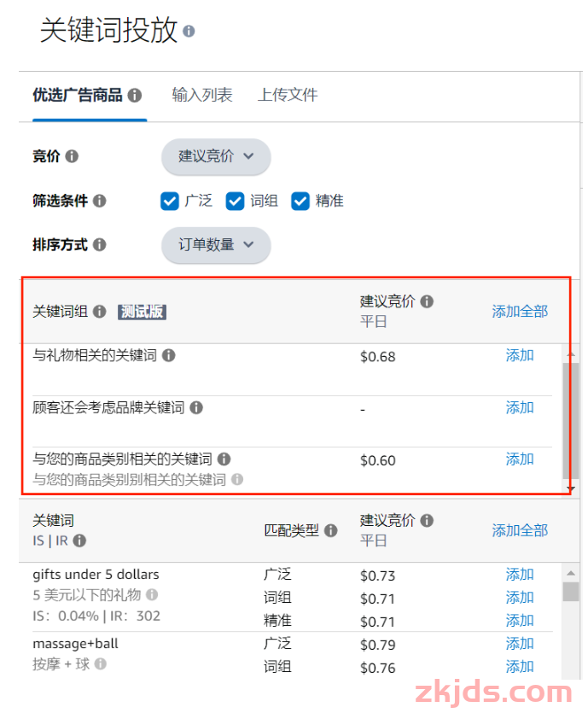This screenshot has width=588, height=719.
Task: Add gifts under 5 dollars 词组 match
Action: [x=520, y=598]
